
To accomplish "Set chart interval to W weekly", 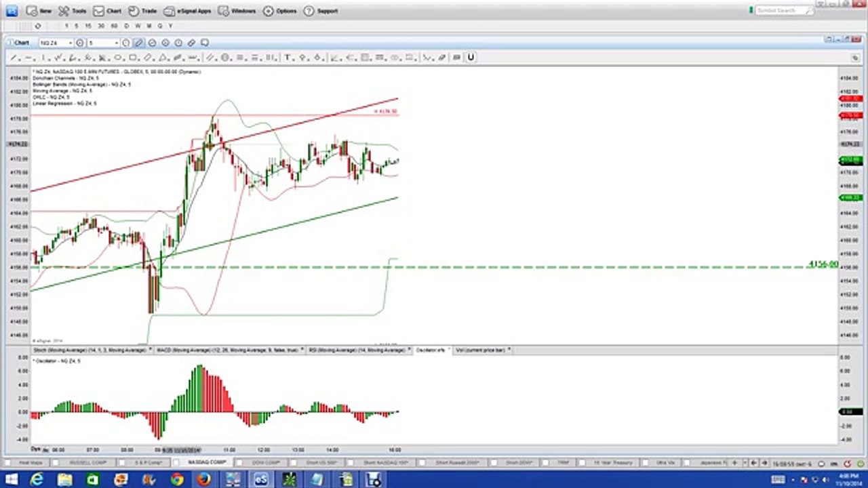I will coord(138,26).
